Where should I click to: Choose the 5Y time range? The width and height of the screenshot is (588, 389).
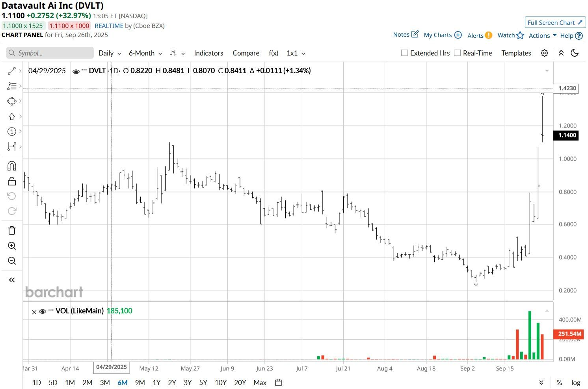point(203,383)
